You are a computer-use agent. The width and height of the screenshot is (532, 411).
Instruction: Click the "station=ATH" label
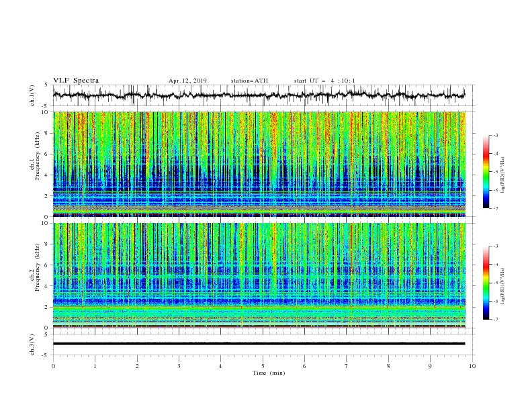pyautogui.click(x=249, y=81)
